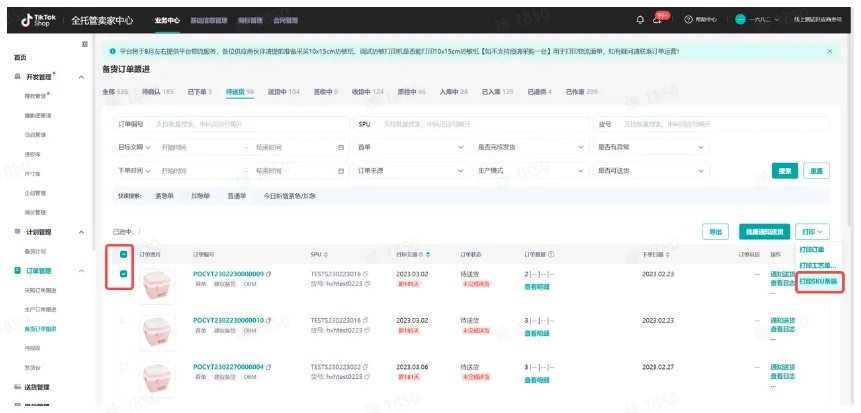Sort by 下单日期 column arrows
The height and width of the screenshot is (413, 861).
[668, 255]
